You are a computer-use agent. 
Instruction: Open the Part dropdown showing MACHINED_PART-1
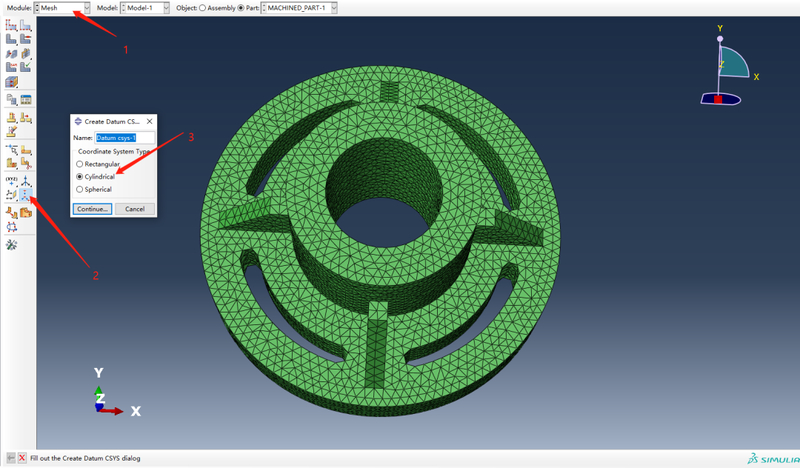tap(299, 8)
